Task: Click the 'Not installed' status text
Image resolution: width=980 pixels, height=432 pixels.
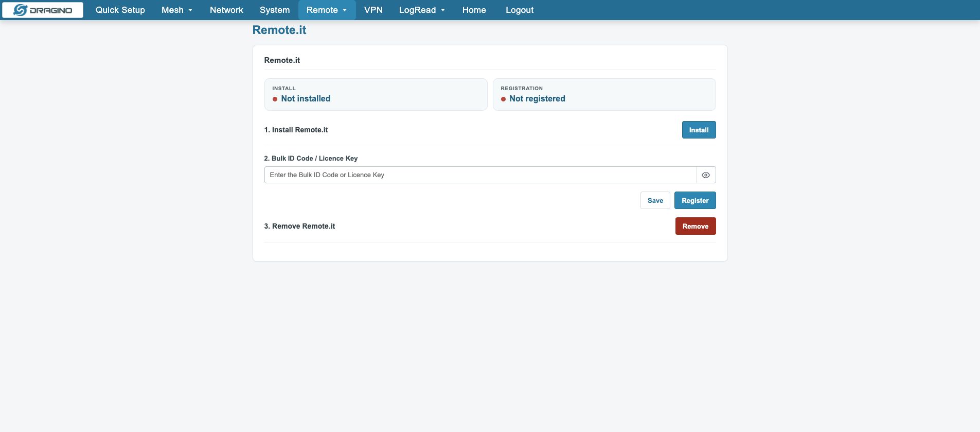Action: (306, 99)
